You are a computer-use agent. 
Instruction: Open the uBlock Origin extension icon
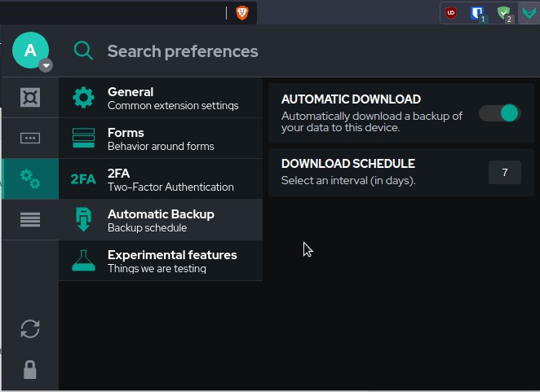(450, 12)
